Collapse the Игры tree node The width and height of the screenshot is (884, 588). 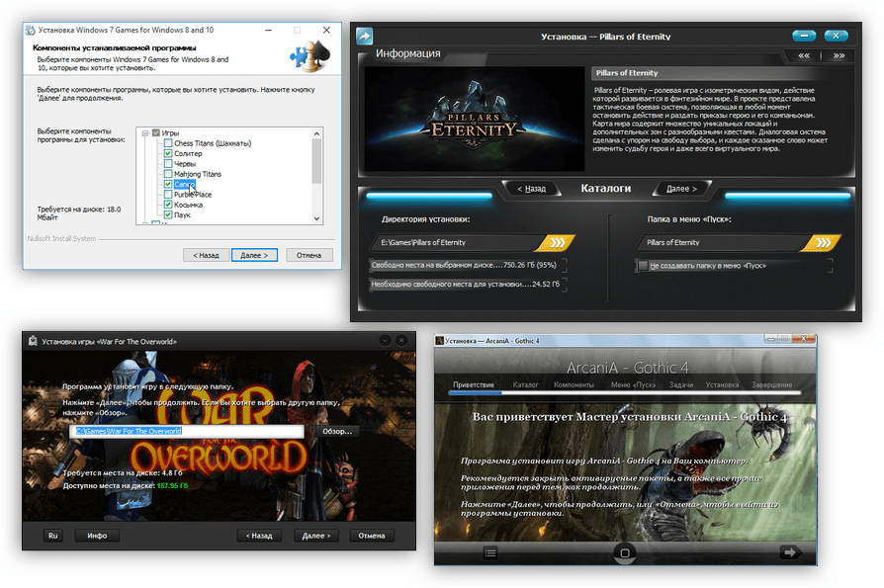(145, 133)
